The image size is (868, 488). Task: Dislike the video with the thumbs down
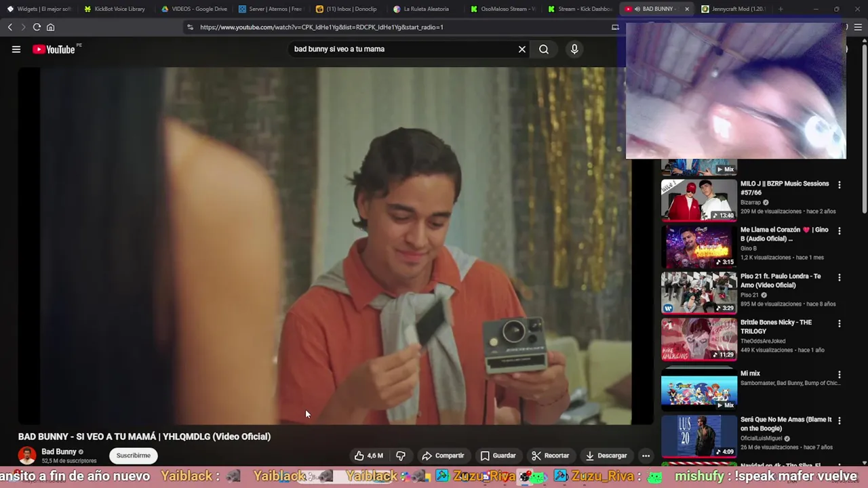[x=401, y=455]
